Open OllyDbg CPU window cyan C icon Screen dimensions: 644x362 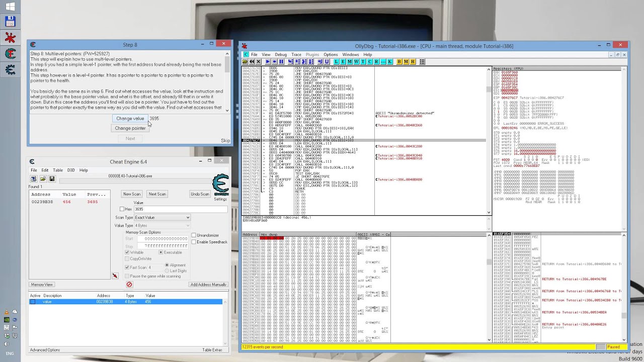click(369, 61)
